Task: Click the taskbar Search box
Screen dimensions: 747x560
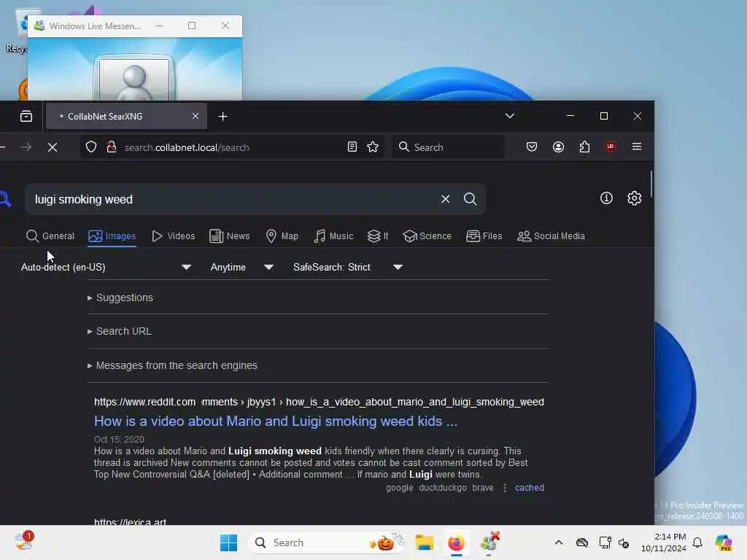Action: [328, 542]
